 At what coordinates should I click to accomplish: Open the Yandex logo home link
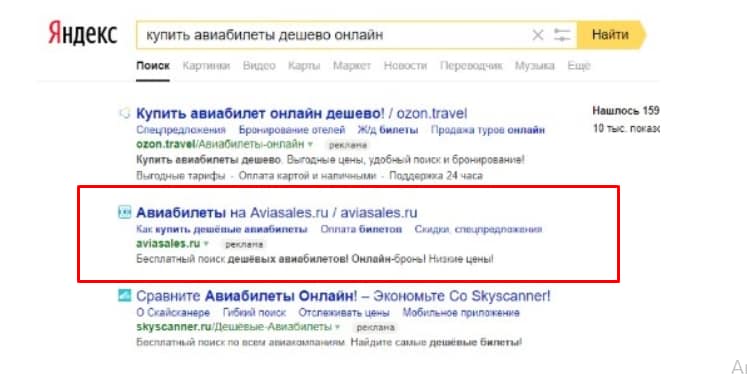click(x=82, y=34)
